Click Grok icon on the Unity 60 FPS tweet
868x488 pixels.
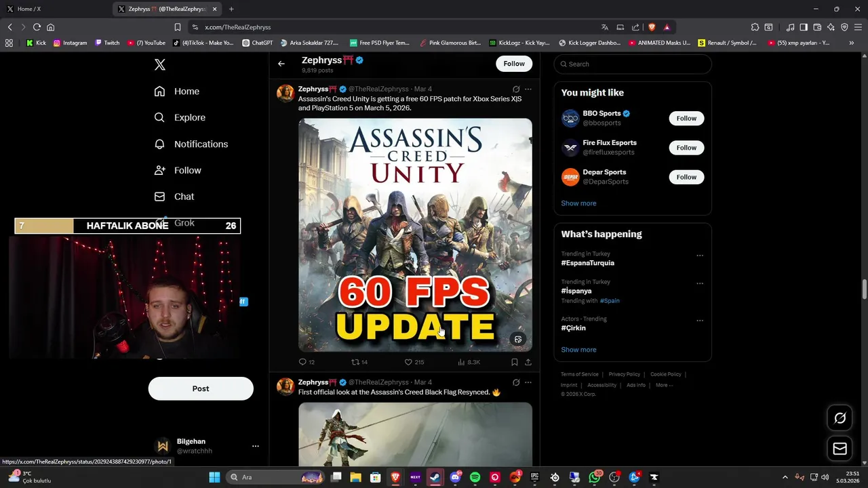point(516,89)
